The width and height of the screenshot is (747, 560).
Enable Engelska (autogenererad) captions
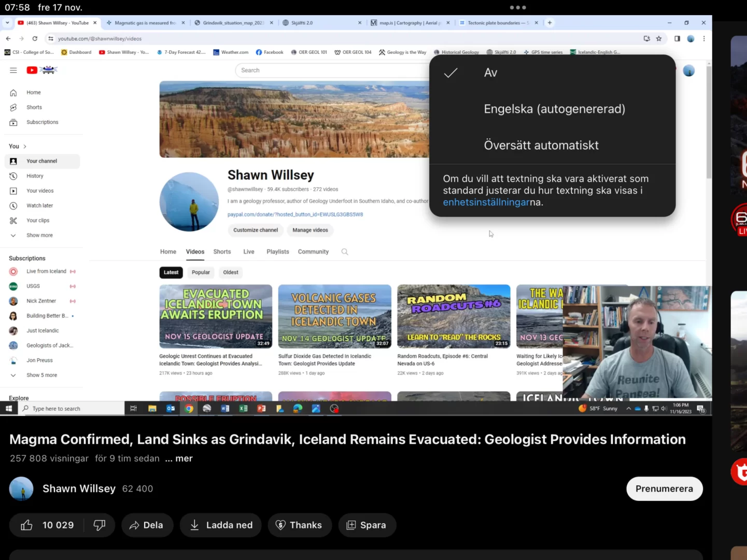[554, 109]
